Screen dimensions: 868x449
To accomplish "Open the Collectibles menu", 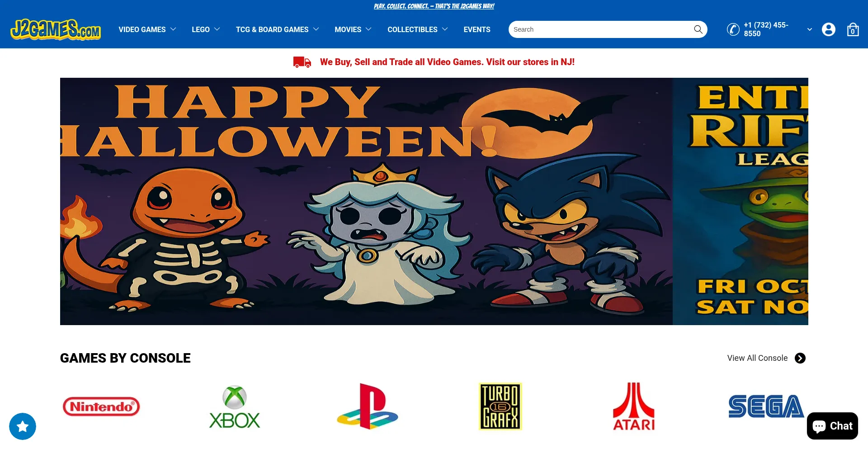I will click(x=412, y=29).
